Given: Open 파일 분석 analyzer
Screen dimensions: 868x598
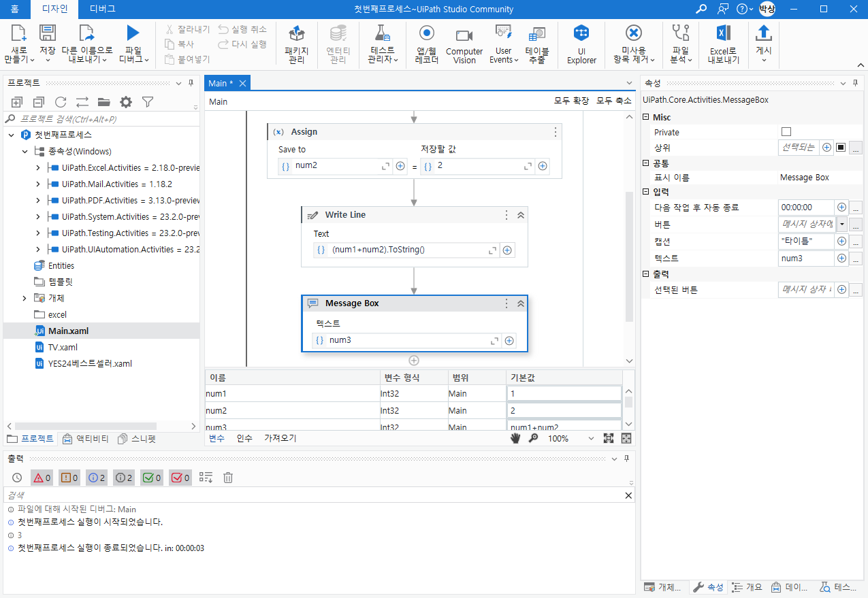Looking at the screenshot, I should [x=680, y=45].
